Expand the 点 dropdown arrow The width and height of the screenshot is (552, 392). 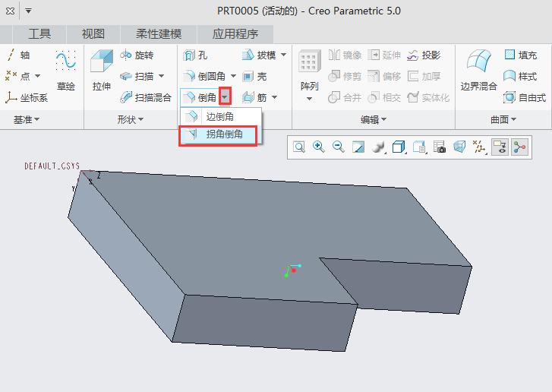click(x=37, y=76)
